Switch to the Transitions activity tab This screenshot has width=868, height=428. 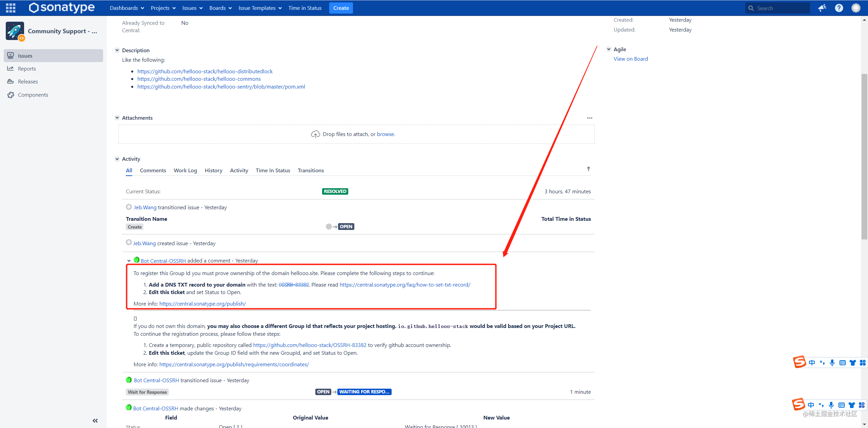[311, 170]
